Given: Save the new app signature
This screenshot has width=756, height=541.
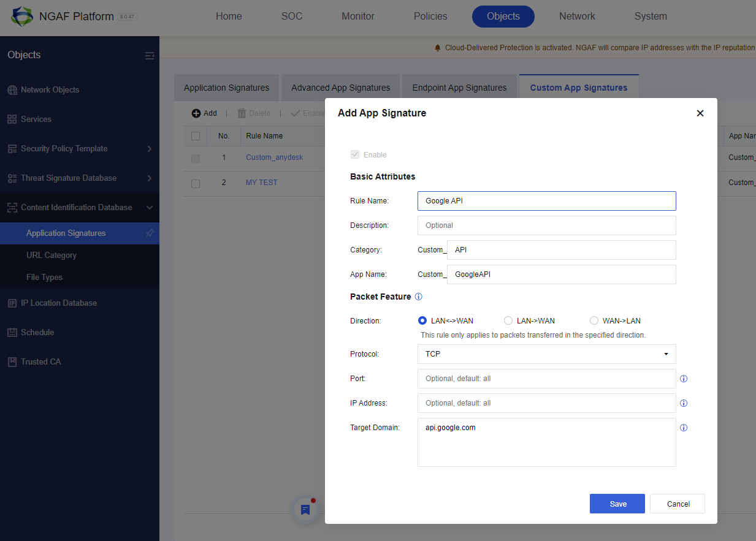Looking at the screenshot, I should click(x=617, y=504).
